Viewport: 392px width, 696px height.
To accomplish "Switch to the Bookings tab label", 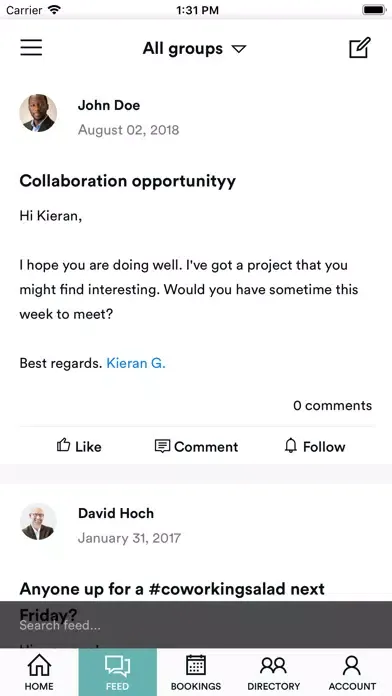I will click(196, 686).
